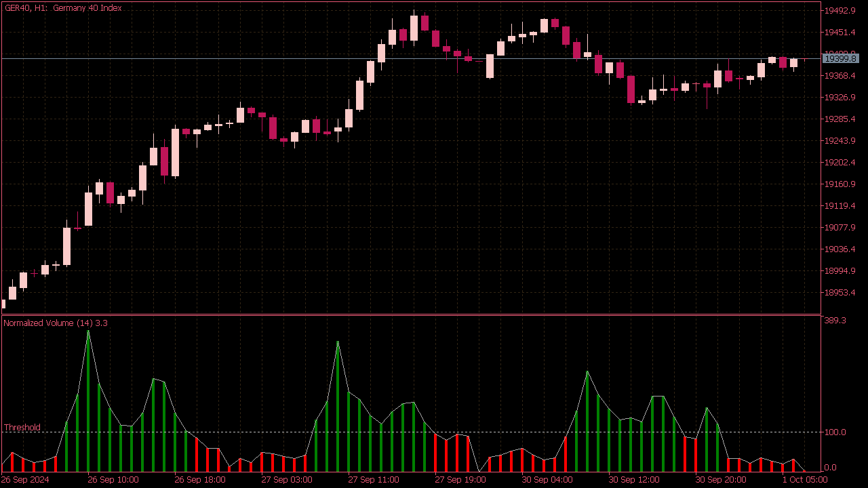Click the 19492.9 price axis label
This screenshot has width=868, height=488.
840,11
